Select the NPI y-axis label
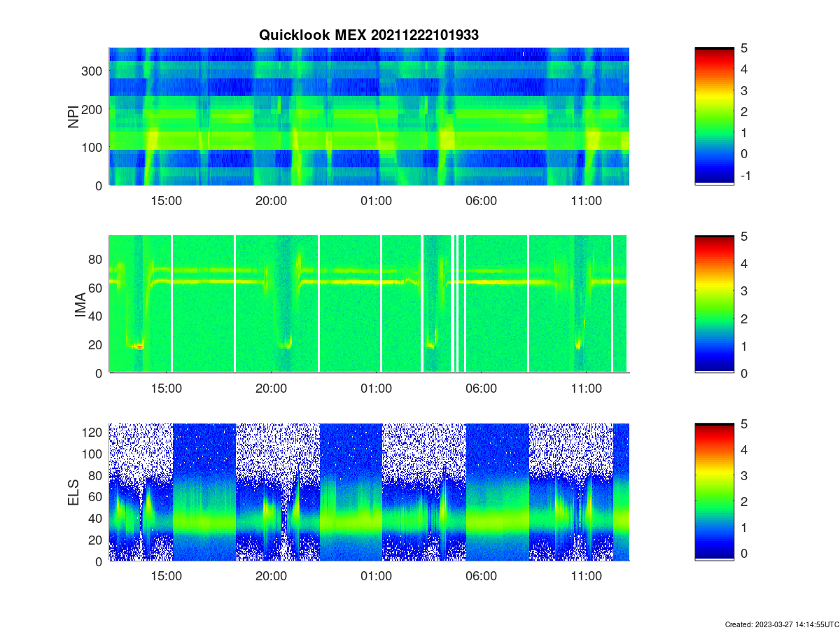Screen dimensions: 840x630 (73, 116)
